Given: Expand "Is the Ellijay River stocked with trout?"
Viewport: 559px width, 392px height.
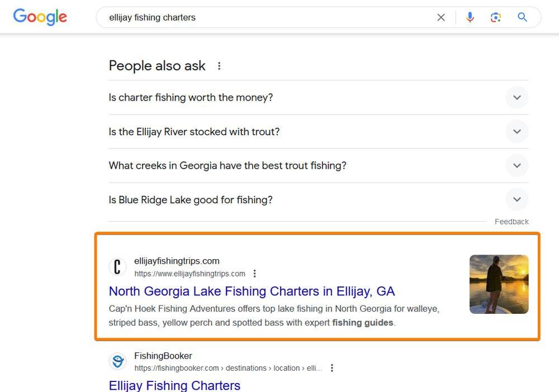Looking at the screenshot, I should (x=517, y=132).
